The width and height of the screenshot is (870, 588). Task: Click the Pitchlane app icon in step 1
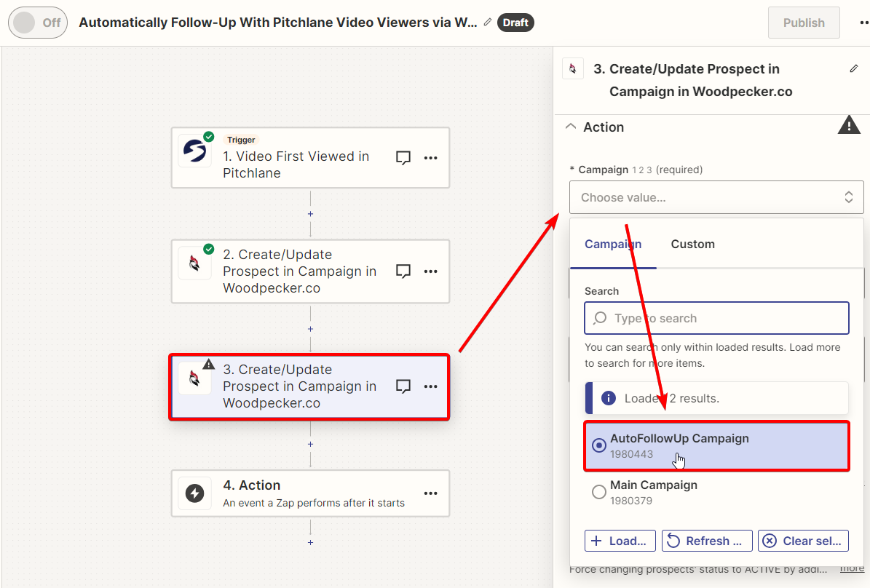[x=195, y=151]
